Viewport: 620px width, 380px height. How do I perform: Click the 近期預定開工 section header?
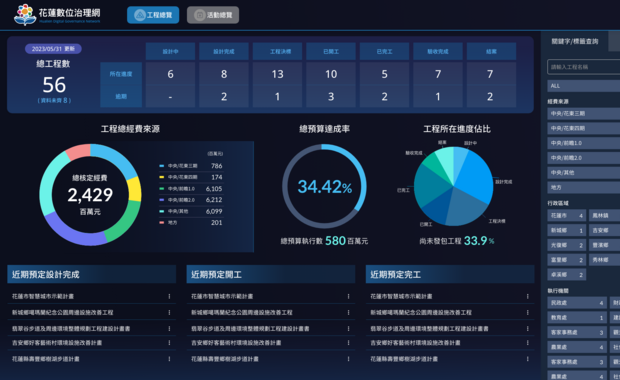(x=271, y=274)
